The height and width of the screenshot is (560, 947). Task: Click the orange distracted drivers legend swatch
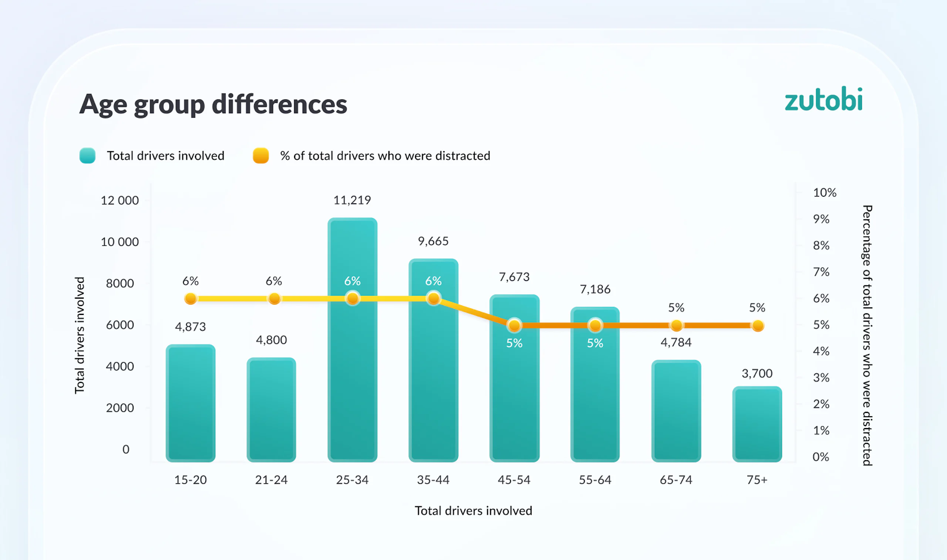tap(260, 156)
